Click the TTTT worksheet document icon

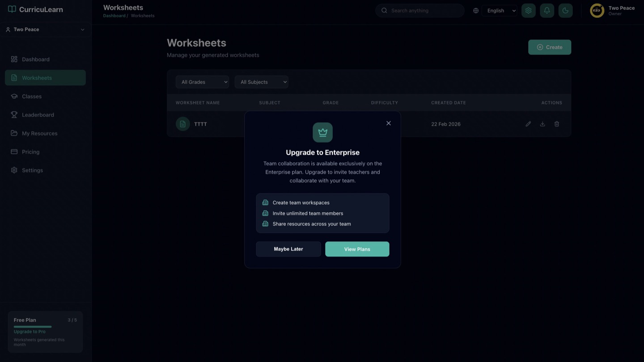[182, 124]
